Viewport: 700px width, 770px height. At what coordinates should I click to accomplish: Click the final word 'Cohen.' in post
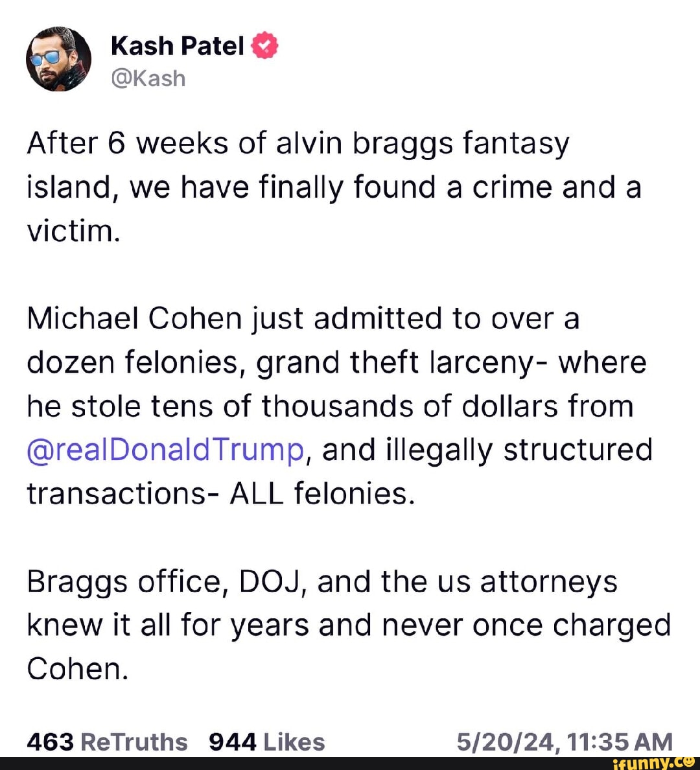(78, 668)
